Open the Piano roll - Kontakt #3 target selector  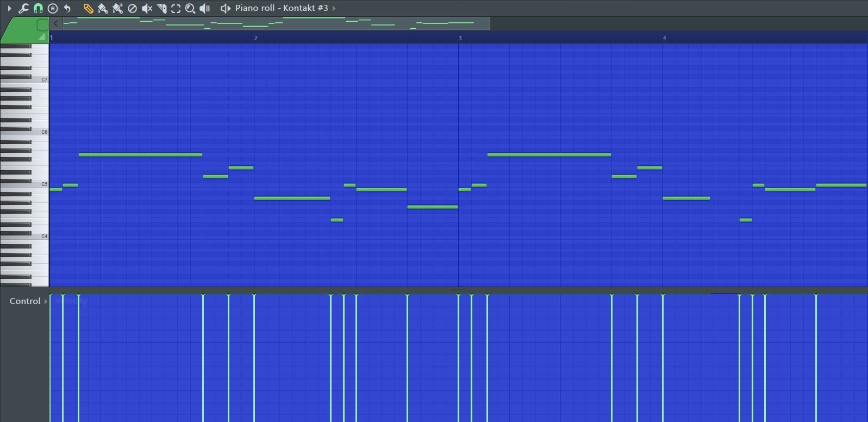pyautogui.click(x=282, y=8)
